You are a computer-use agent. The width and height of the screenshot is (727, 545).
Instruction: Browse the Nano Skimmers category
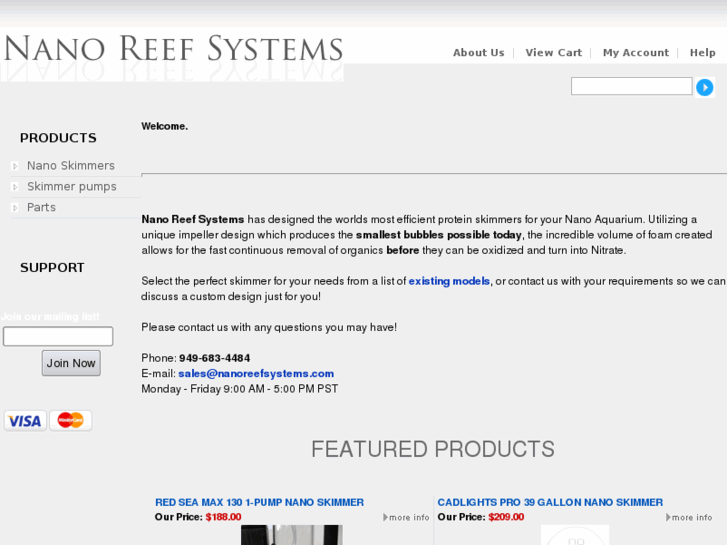(x=70, y=166)
